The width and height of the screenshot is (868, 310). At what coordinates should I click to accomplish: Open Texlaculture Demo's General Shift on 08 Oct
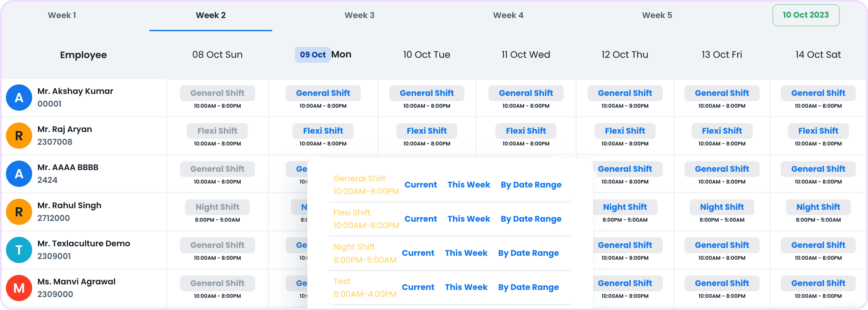(217, 245)
